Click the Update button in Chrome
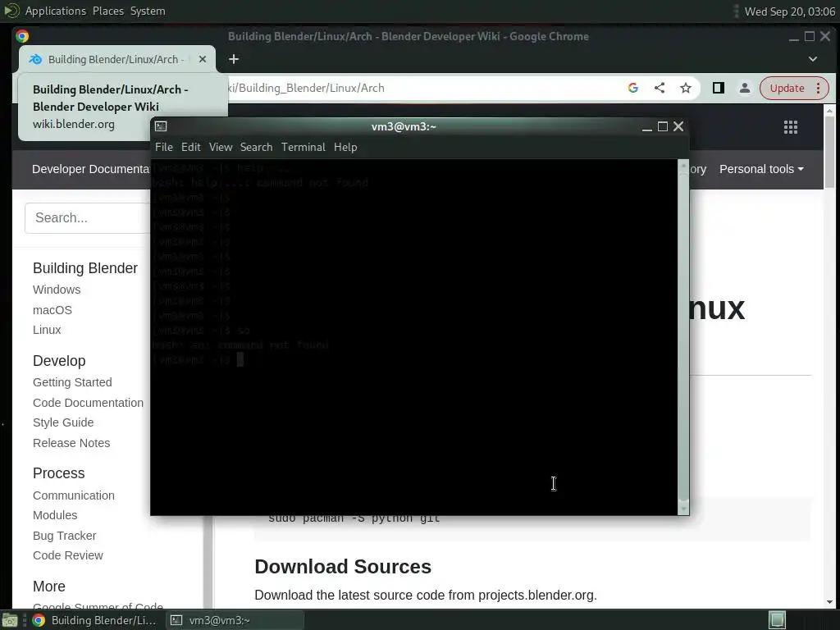Viewport: 840px width, 630px height. tap(787, 88)
